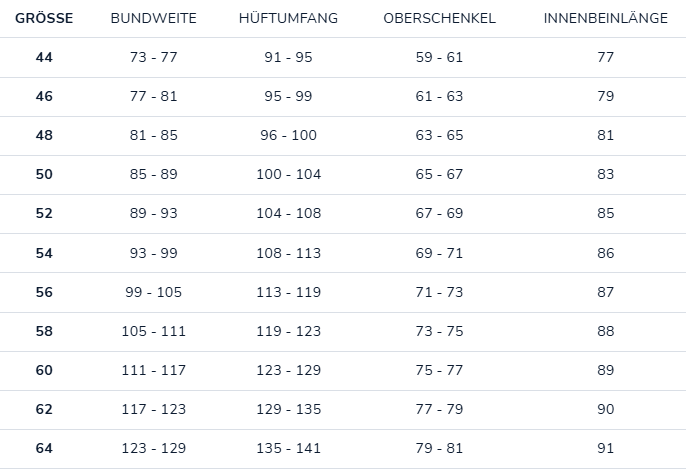Click Innenbeinlänge value 83

point(605,174)
